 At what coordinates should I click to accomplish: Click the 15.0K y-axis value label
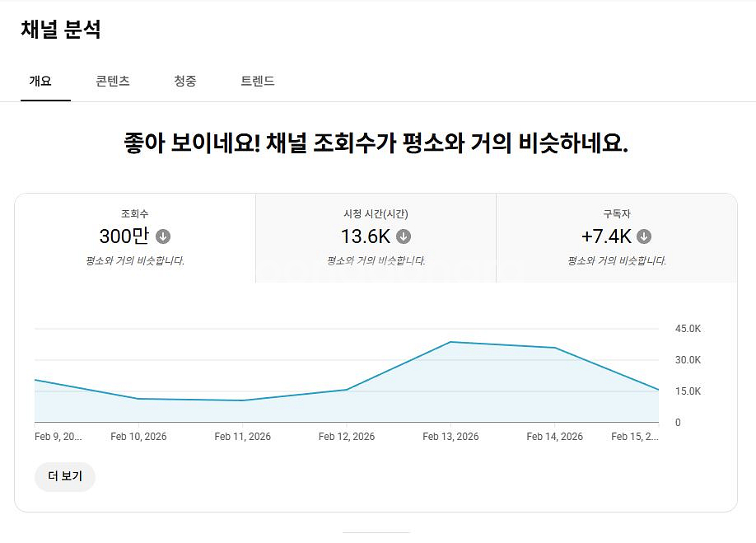[688, 391]
